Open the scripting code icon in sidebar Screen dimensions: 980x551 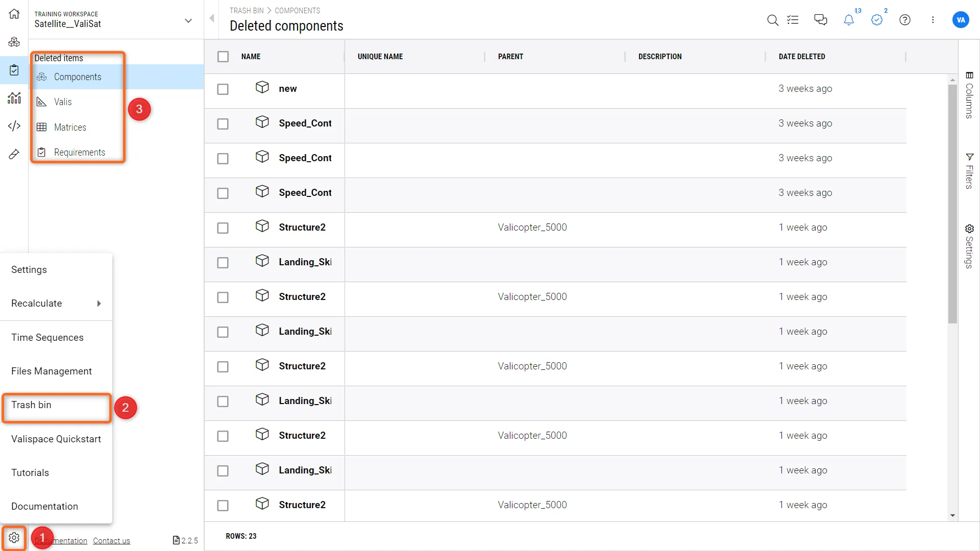click(x=14, y=126)
